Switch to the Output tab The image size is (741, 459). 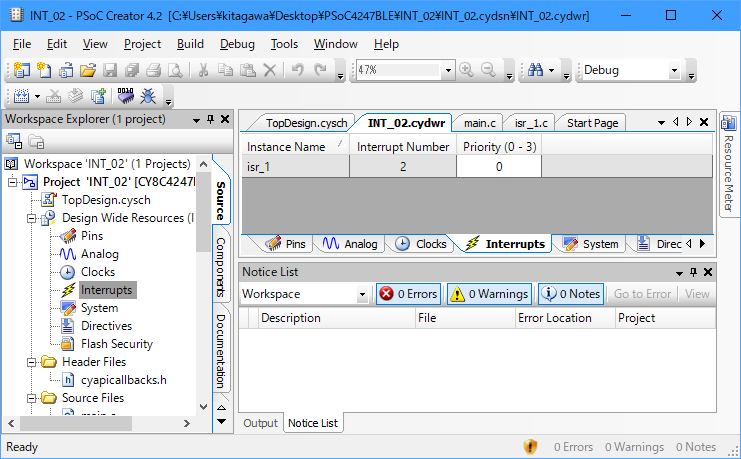pyautogui.click(x=260, y=423)
